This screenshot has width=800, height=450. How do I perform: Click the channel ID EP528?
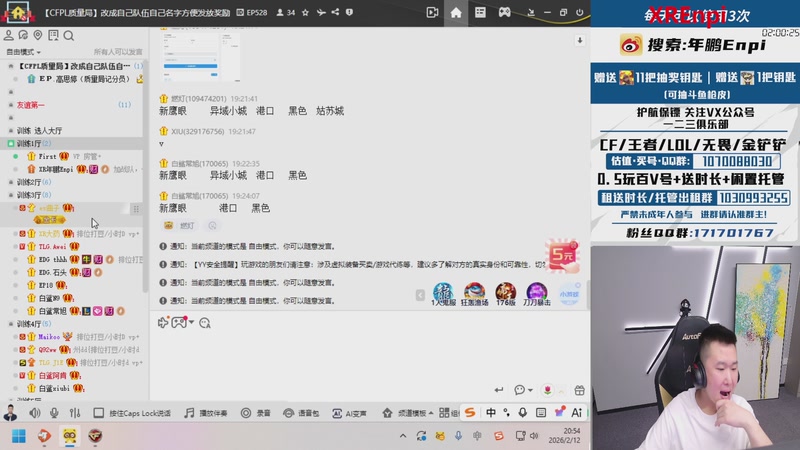252,12
